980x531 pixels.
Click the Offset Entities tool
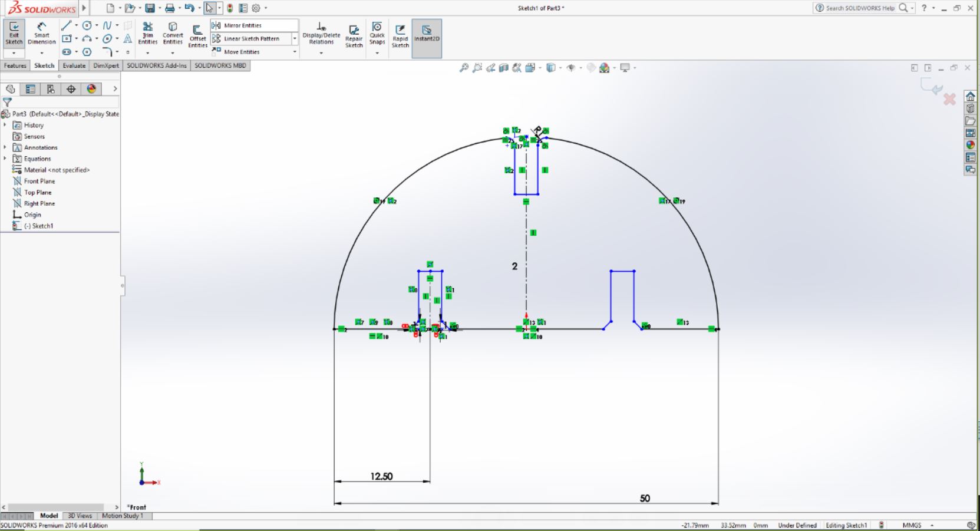point(197,35)
